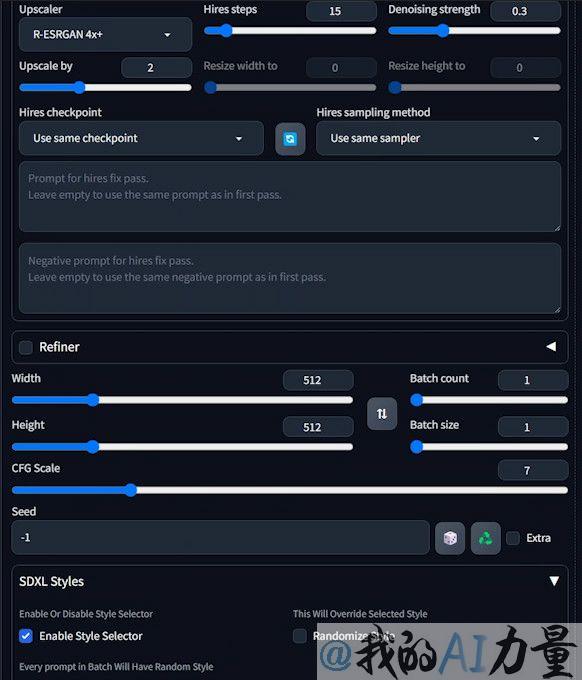
Task: Click the Refiner label text
Action: click(59, 347)
